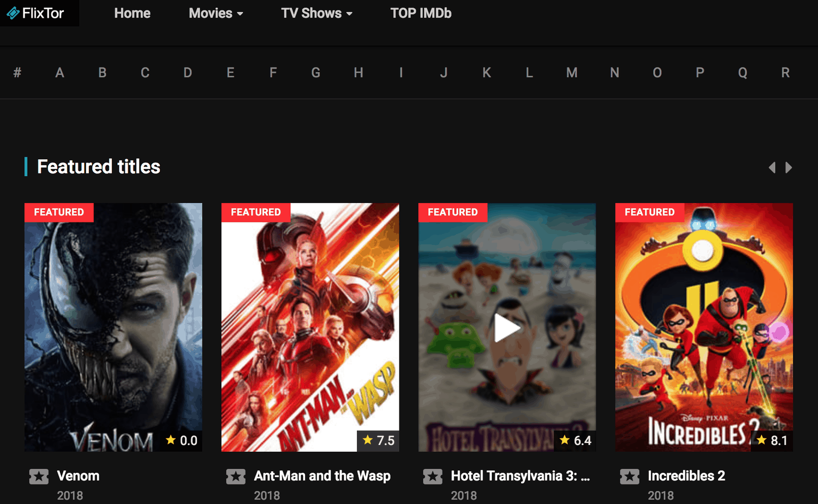This screenshot has width=818, height=504.
Task: Click the 0.0 rating badge on Venom
Action: coord(182,440)
